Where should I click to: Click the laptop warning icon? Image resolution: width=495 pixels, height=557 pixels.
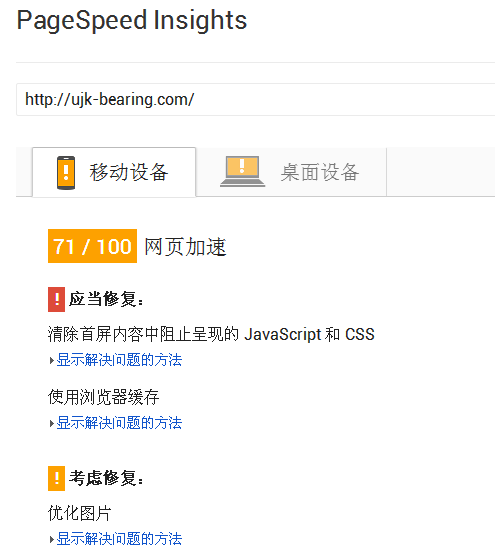point(242,171)
